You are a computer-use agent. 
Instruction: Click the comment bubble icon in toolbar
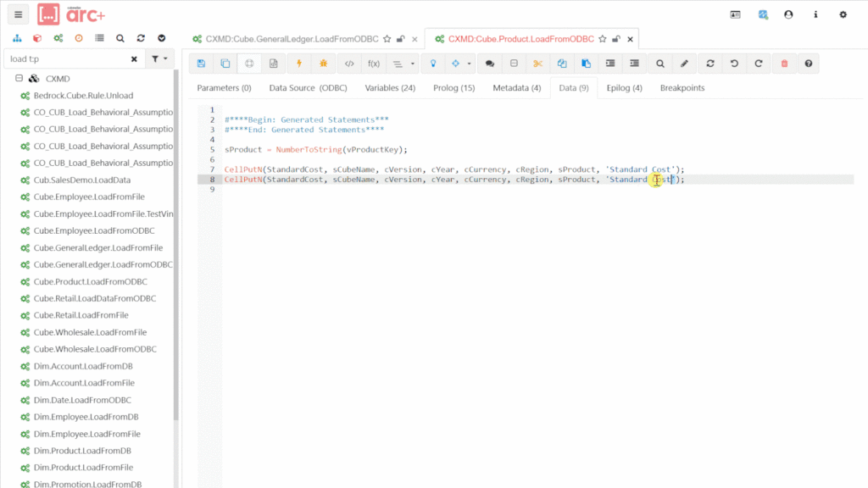(489, 64)
